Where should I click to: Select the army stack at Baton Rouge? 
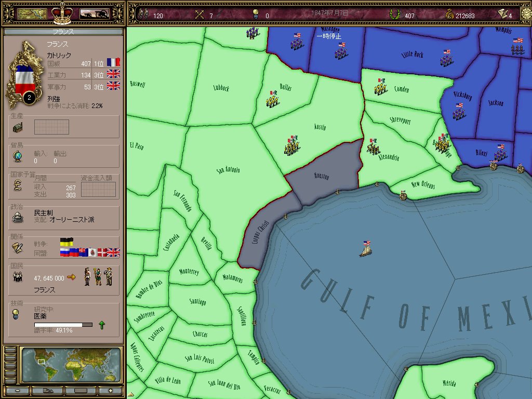click(442, 143)
